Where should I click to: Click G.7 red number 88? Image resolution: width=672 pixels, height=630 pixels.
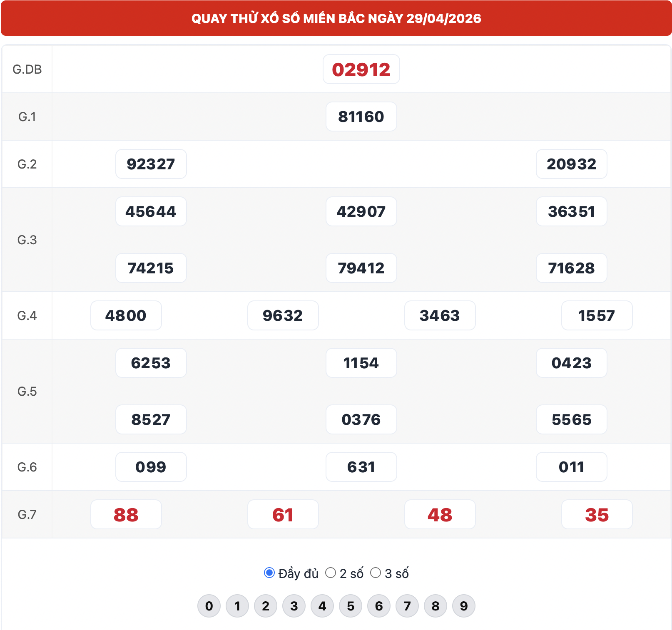[126, 514]
